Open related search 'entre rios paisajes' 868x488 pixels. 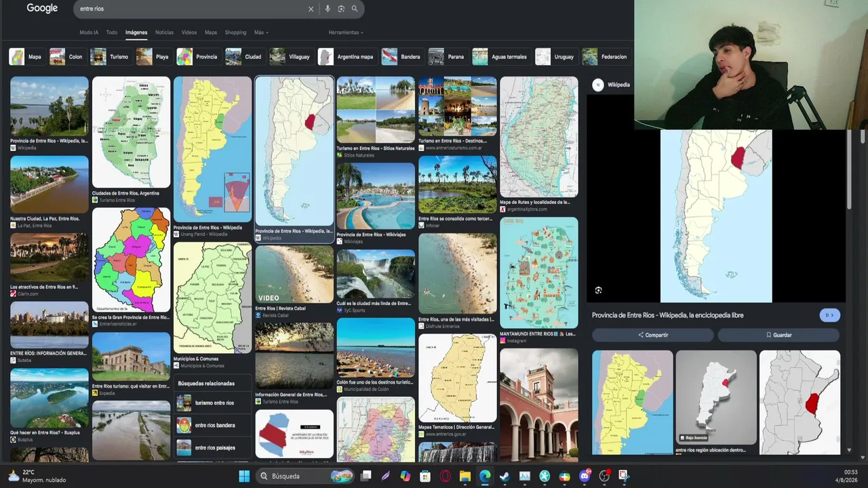(213, 447)
